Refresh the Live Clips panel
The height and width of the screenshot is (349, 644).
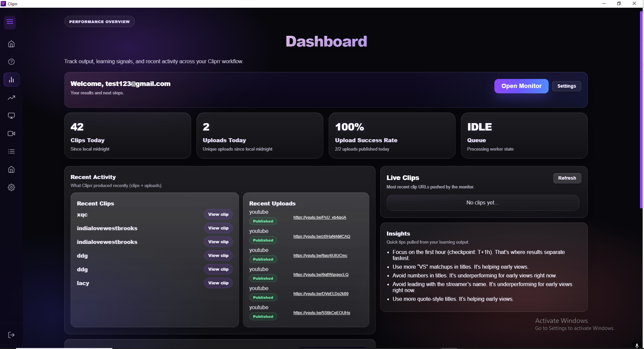click(x=567, y=178)
